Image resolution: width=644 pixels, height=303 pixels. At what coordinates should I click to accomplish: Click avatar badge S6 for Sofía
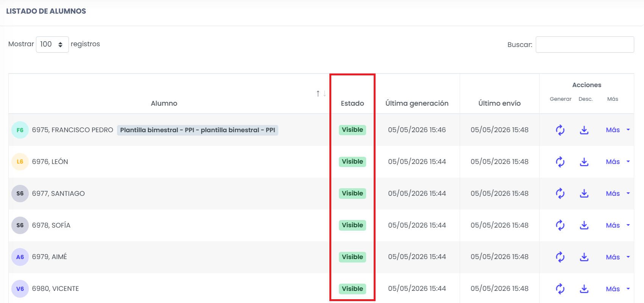[20, 225]
